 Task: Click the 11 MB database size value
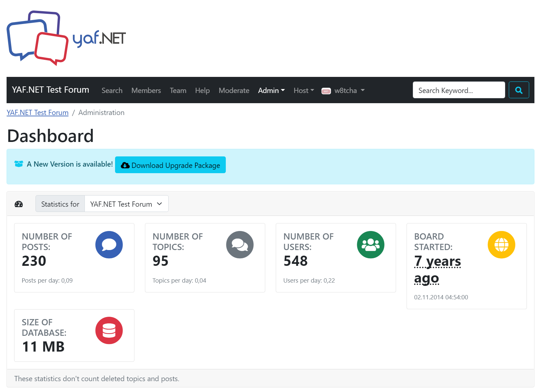[43, 347]
